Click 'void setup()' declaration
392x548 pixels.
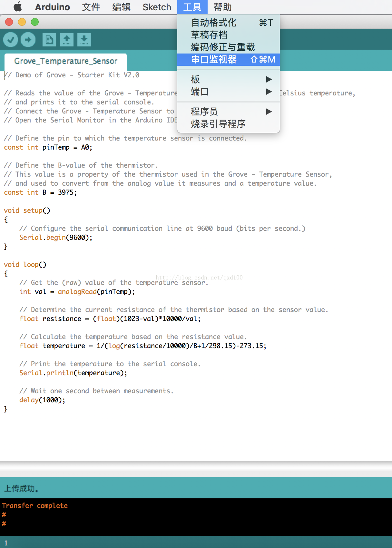point(27,210)
